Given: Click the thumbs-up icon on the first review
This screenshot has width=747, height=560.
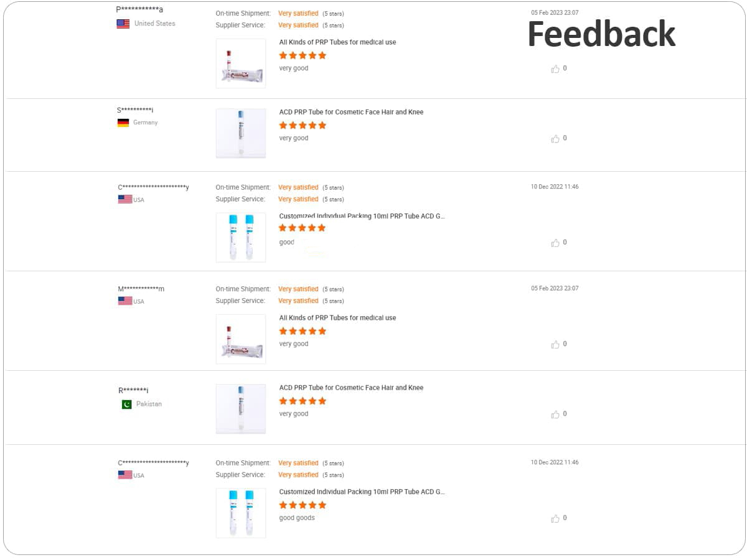Looking at the screenshot, I should tap(556, 68).
